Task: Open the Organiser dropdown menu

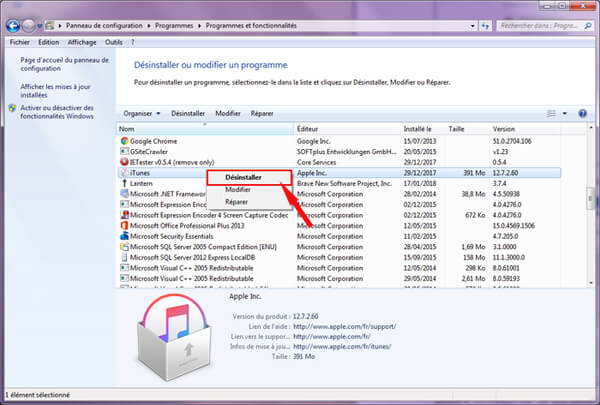Action: (141, 114)
